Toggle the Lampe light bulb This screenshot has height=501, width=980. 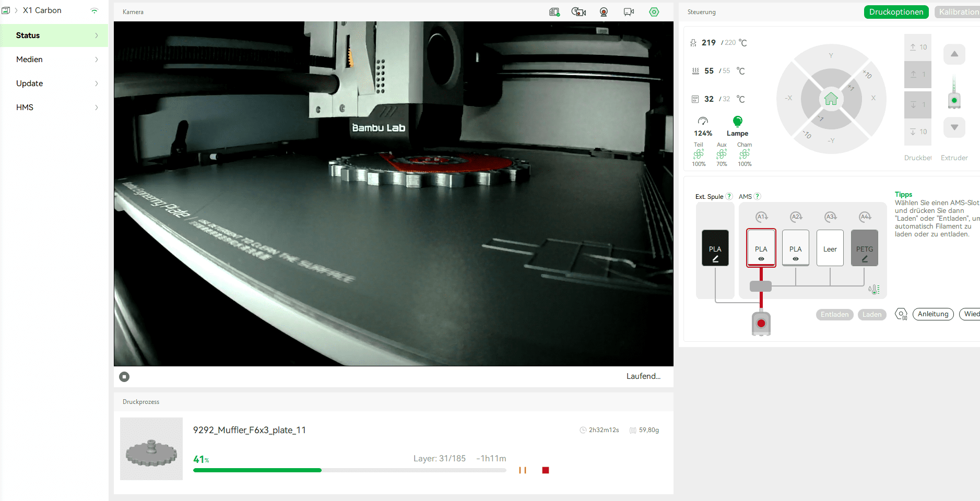[737, 127]
